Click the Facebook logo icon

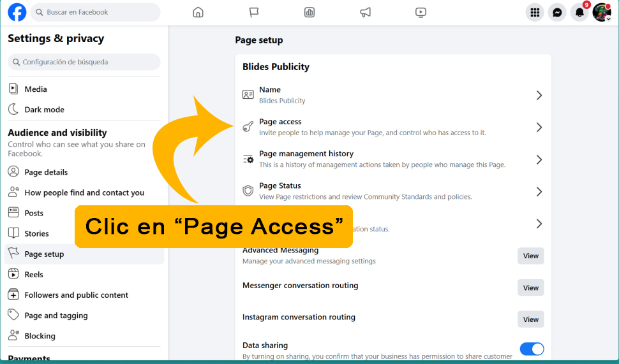pyautogui.click(x=17, y=12)
